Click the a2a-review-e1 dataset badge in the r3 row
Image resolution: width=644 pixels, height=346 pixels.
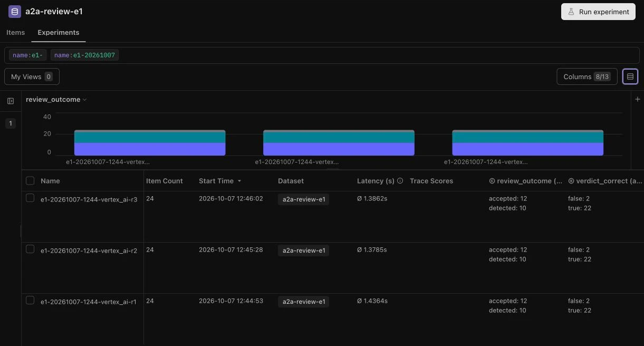pos(304,199)
